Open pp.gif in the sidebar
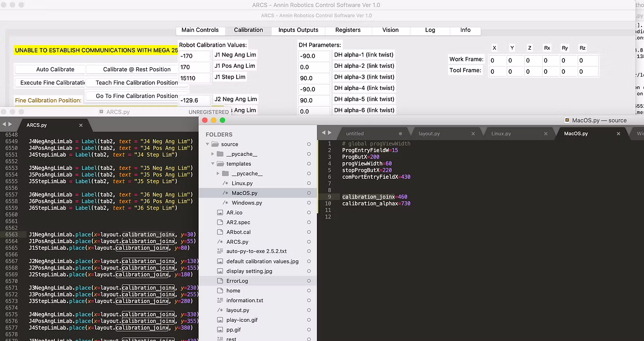The image size is (644, 341). coord(234,330)
